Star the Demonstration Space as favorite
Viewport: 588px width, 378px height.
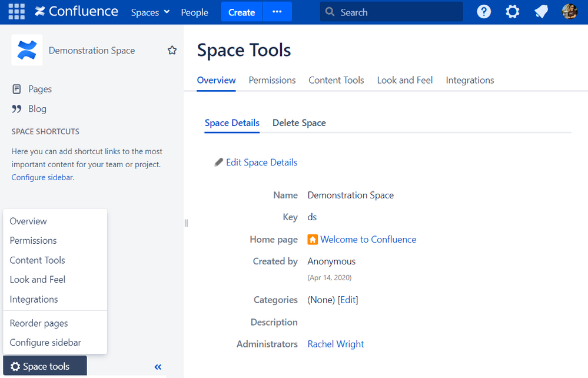coord(172,50)
